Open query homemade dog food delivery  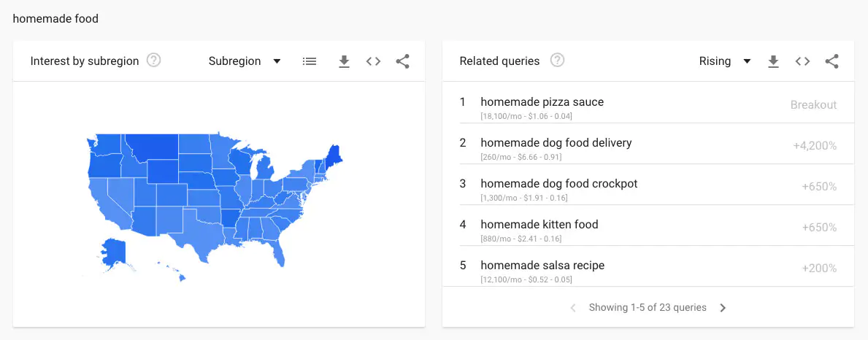coord(556,143)
